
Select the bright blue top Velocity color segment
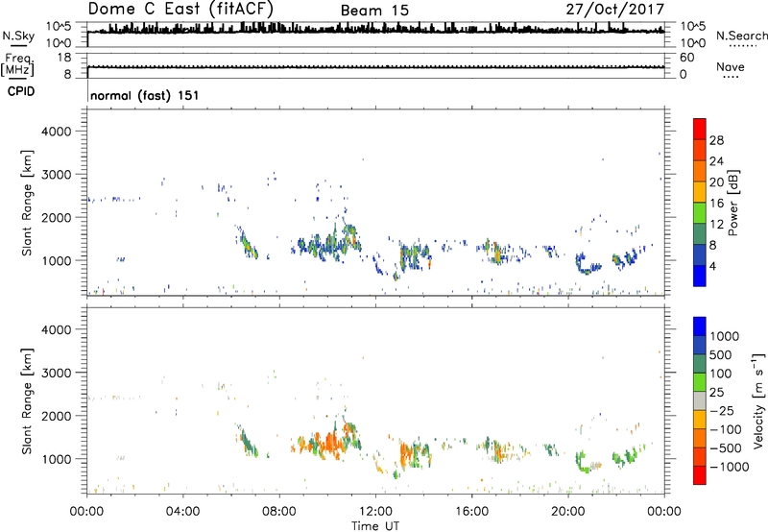click(700, 326)
